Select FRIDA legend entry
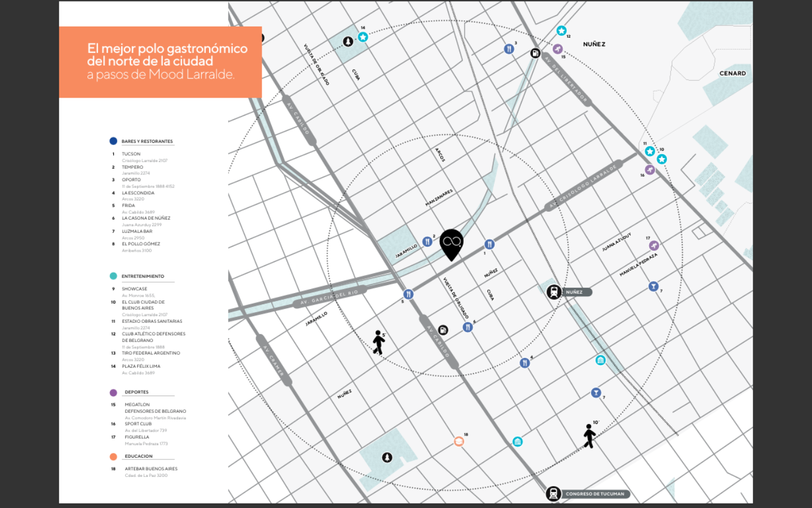 click(x=129, y=205)
